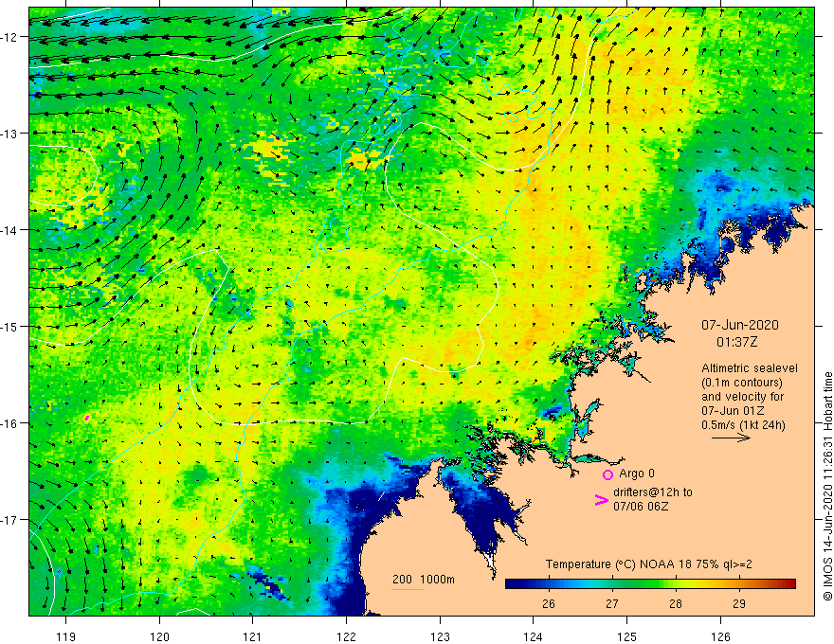
Task: Click the color bar tick label 27
Action: pyautogui.click(x=612, y=603)
